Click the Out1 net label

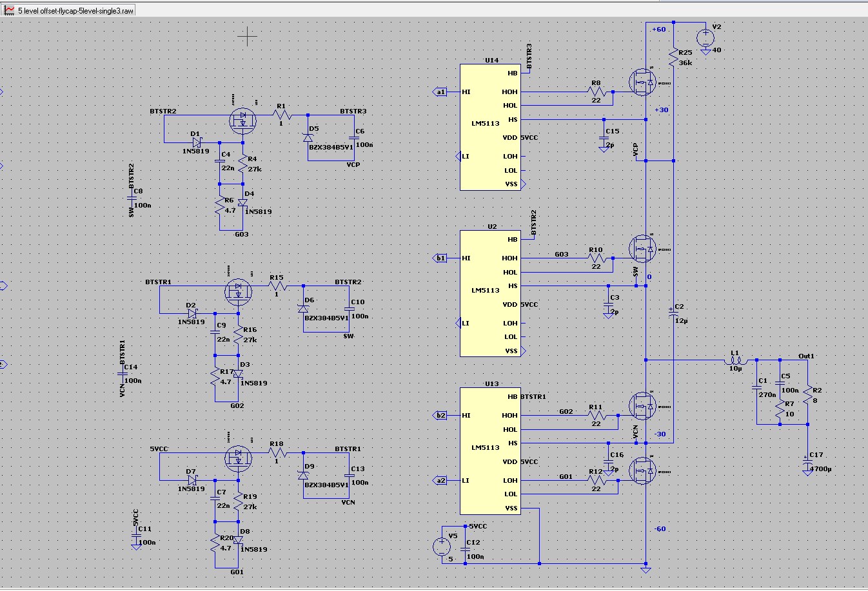pyautogui.click(x=806, y=356)
